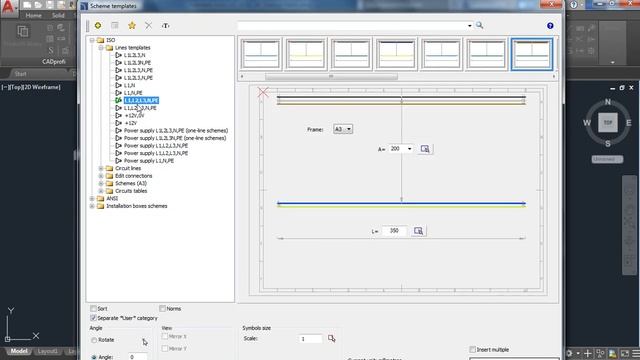Toggle the Mirror X checkbox
This screenshot has height=360, width=640.
165,336
